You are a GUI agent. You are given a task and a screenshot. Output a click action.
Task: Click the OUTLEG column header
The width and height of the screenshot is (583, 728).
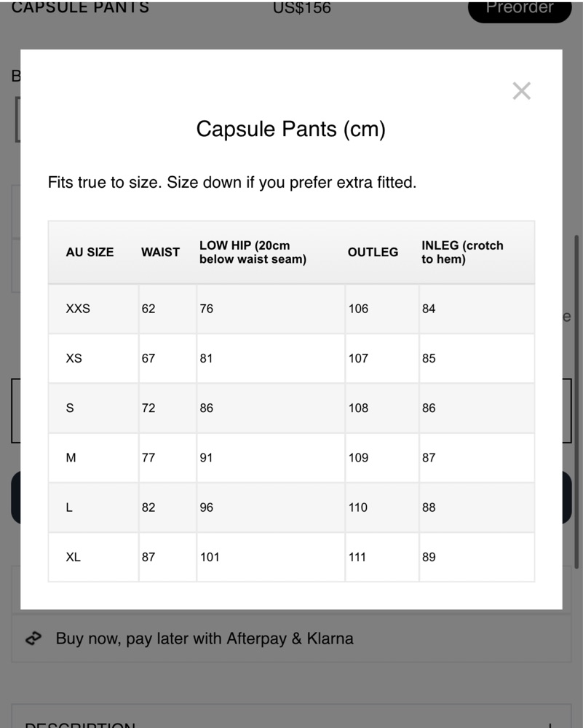[373, 252]
